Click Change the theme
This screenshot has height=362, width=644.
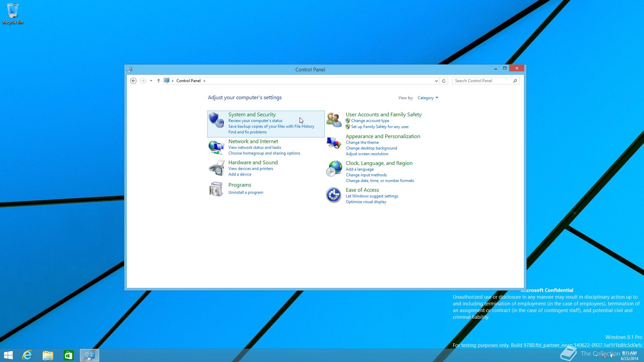[x=362, y=142]
